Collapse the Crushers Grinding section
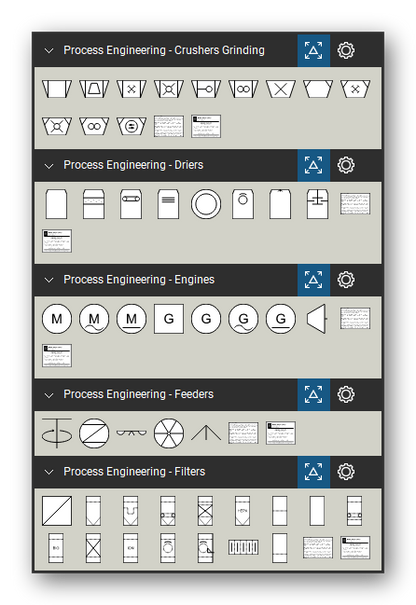 [49, 51]
